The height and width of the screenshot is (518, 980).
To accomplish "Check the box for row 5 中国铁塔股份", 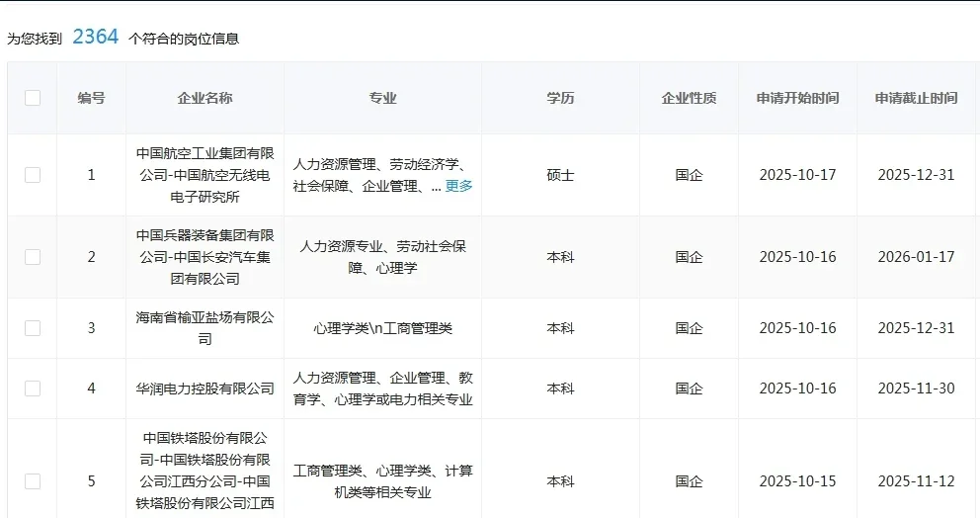I will [x=33, y=481].
